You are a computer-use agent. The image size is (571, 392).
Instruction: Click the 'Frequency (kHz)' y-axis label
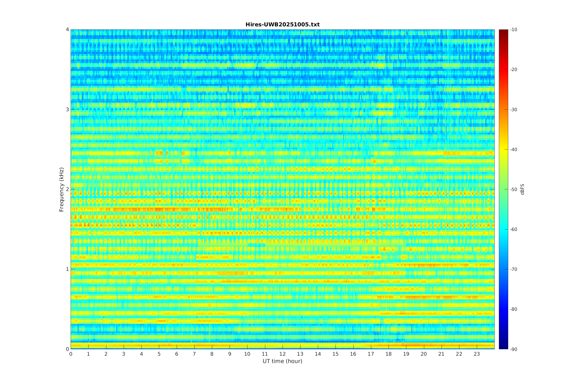[x=61, y=189]
